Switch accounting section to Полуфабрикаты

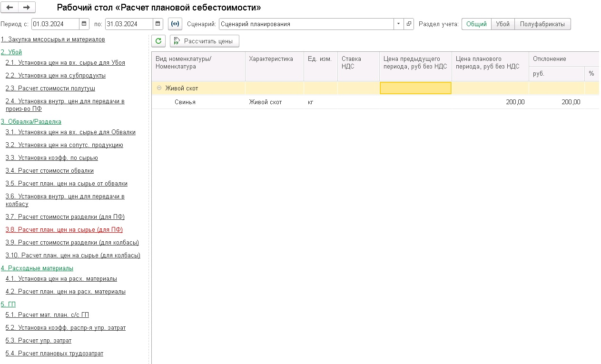[542, 24]
